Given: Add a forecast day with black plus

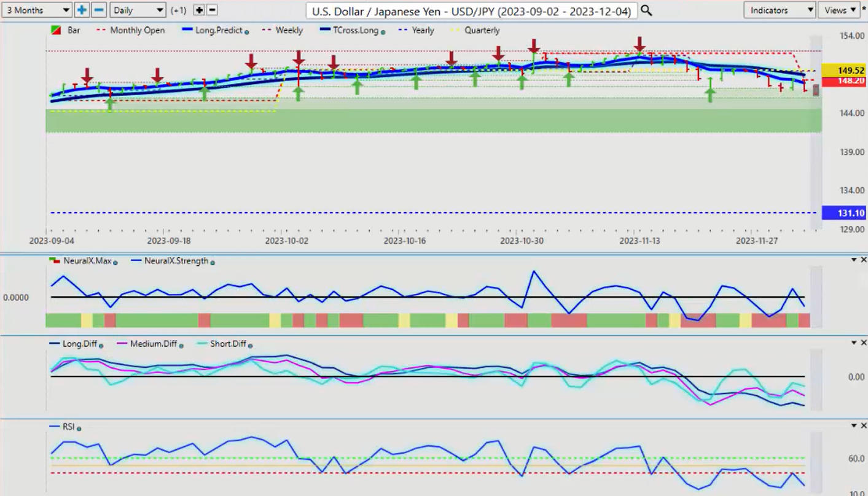Looking at the screenshot, I should pyautogui.click(x=199, y=10).
